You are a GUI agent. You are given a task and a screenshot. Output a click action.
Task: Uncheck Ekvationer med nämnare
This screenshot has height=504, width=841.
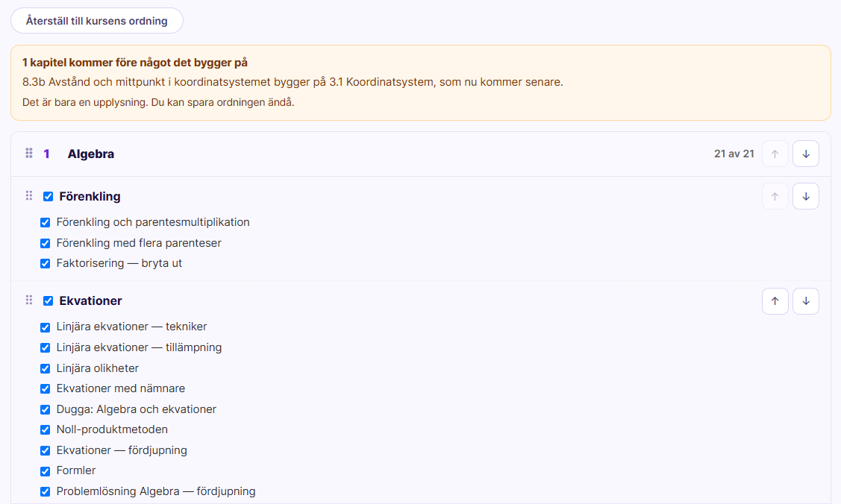pos(45,389)
